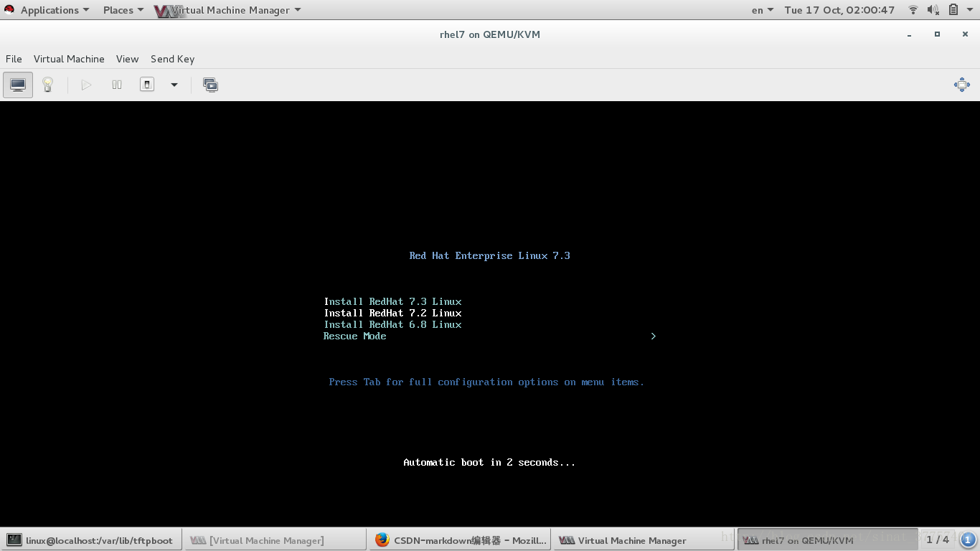Screen dimensions: 980x551
Task: Select Install RedHat 6.8 Linux entry
Action: point(392,324)
